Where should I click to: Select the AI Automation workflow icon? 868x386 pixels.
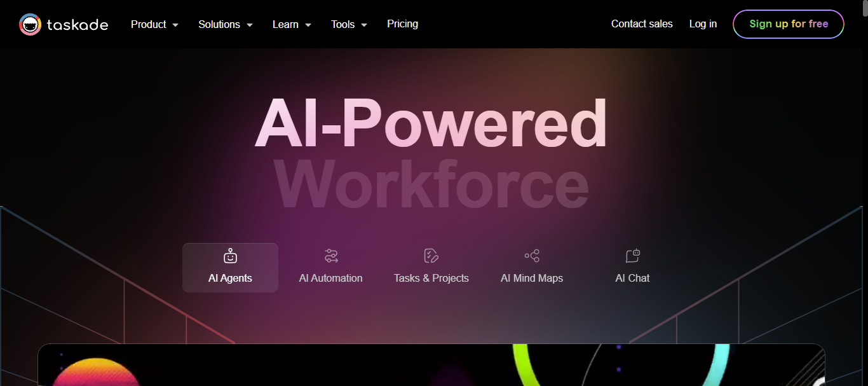coord(331,256)
